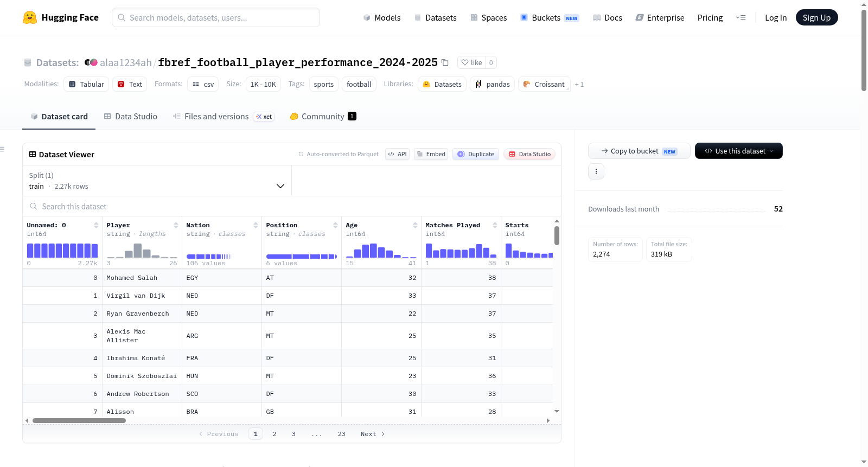
Task: Click the Sign Up button
Action: (816, 17)
